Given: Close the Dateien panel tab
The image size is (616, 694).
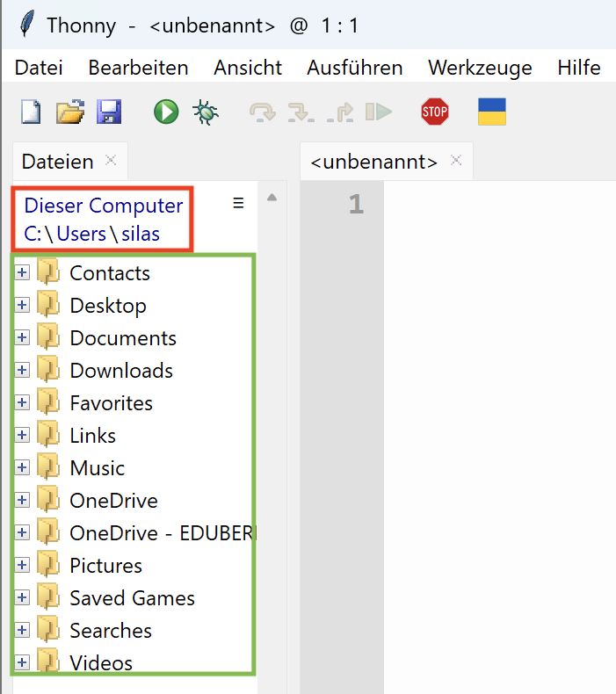Looking at the screenshot, I should click(x=111, y=160).
